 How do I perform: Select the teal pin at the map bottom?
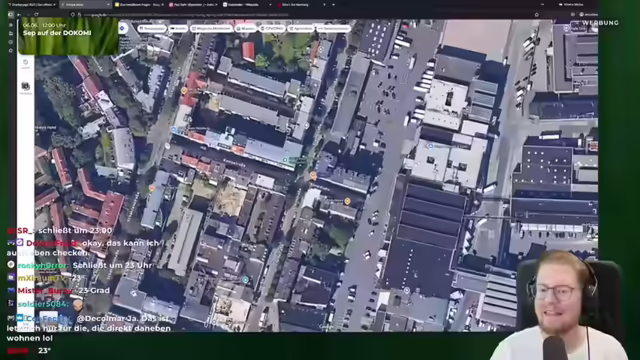(245, 280)
